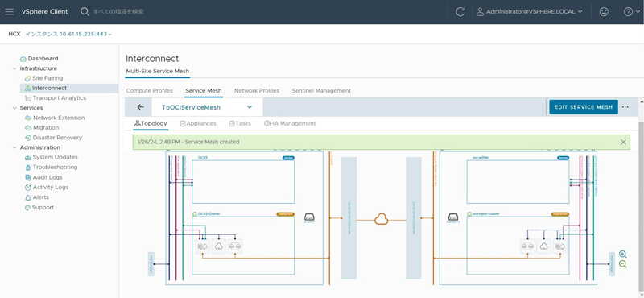Switch to Network Profiles tab
Image resolution: width=644 pixels, height=298 pixels.
(x=257, y=90)
